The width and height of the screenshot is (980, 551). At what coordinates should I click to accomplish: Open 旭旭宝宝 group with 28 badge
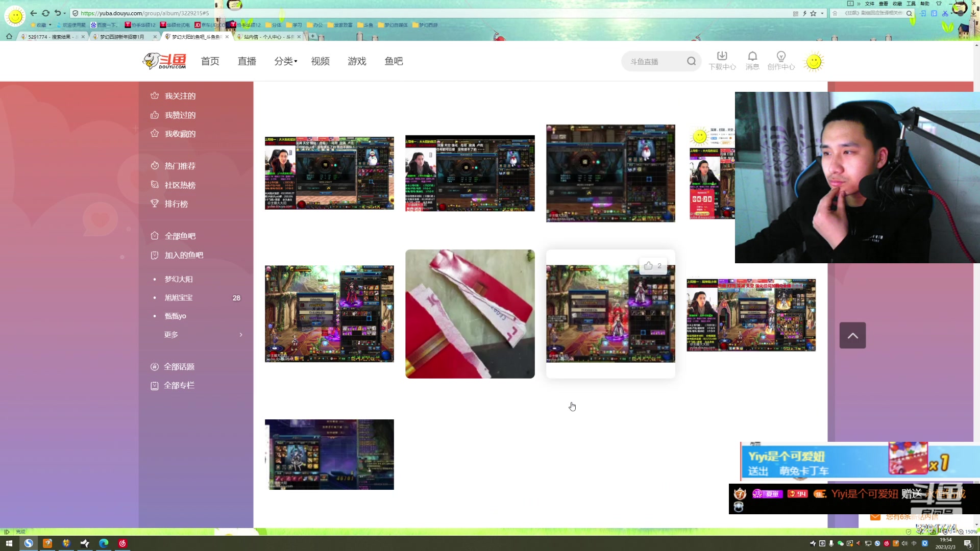coord(197,297)
